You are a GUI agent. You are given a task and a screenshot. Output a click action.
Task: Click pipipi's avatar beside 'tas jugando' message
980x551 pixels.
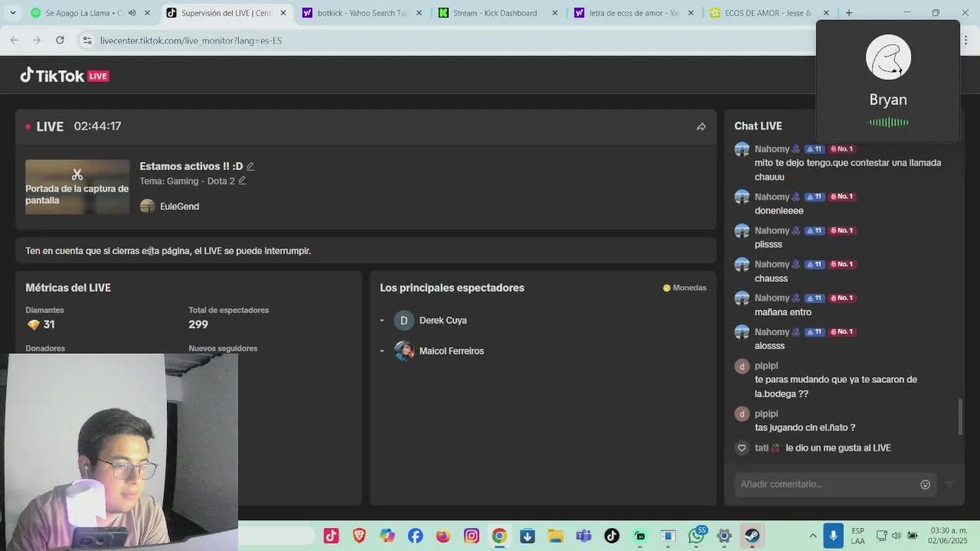tap(741, 414)
